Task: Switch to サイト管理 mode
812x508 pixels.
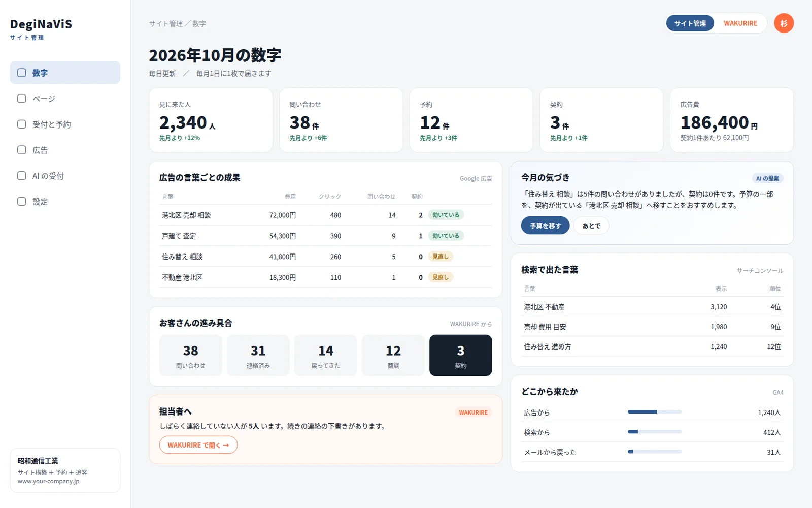Action: pos(690,23)
